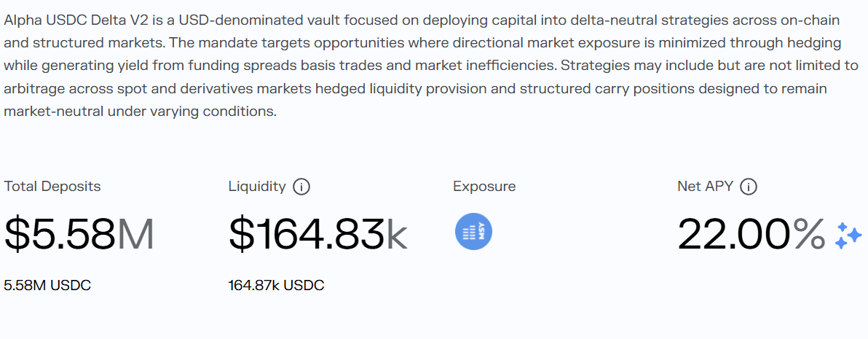The image size is (868, 339).
Task: Click the blue sparkle icon after 22.00%
Action: (x=848, y=236)
